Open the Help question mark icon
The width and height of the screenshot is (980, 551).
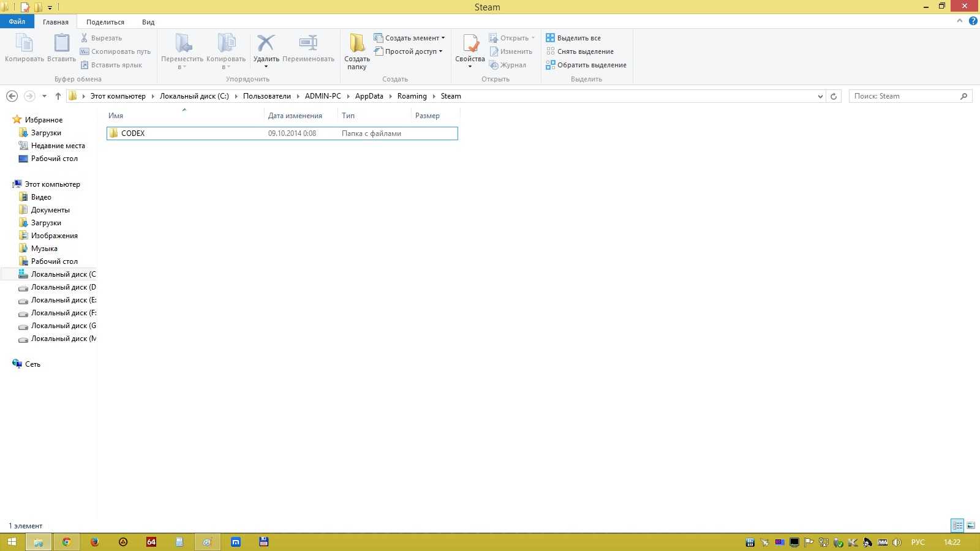coord(973,21)
